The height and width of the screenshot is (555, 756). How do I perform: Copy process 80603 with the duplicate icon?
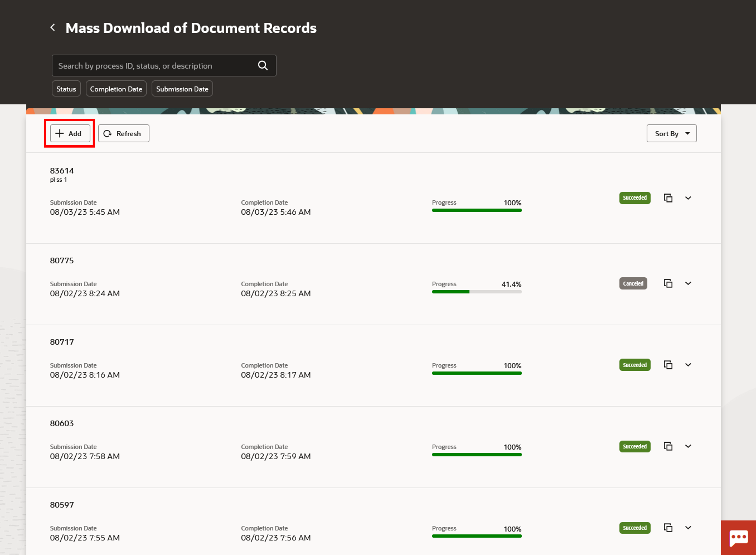[668, 446]
